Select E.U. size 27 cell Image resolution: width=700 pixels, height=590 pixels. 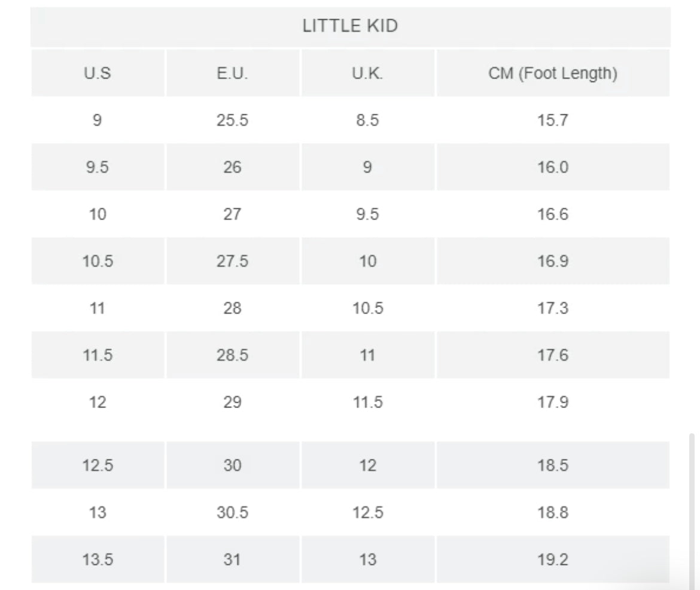click(x=232, y=214)
